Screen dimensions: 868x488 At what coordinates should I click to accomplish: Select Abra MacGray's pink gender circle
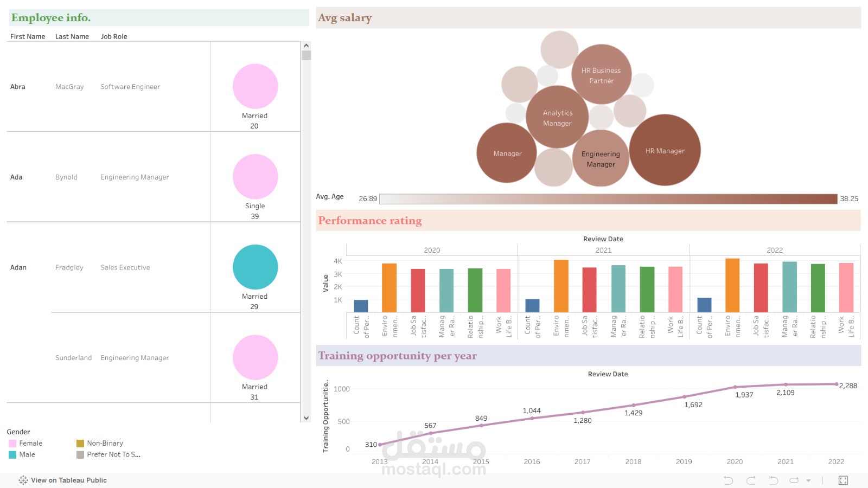(x=255, y=86)
